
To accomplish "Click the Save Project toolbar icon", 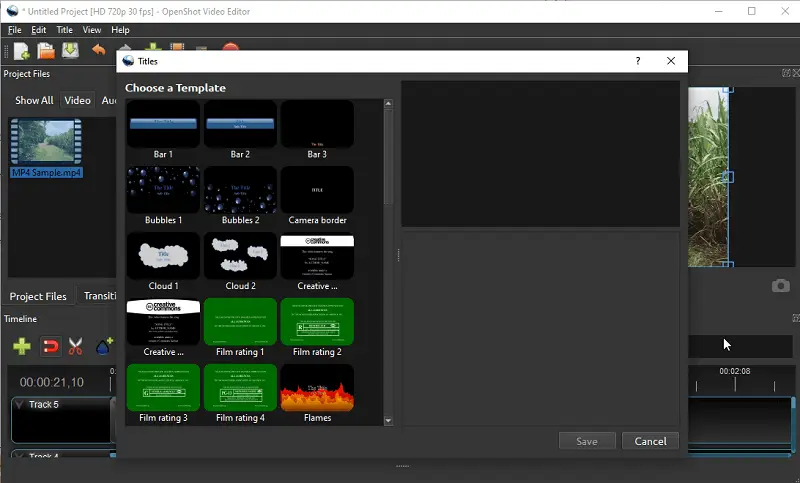I will pos(70,50).
